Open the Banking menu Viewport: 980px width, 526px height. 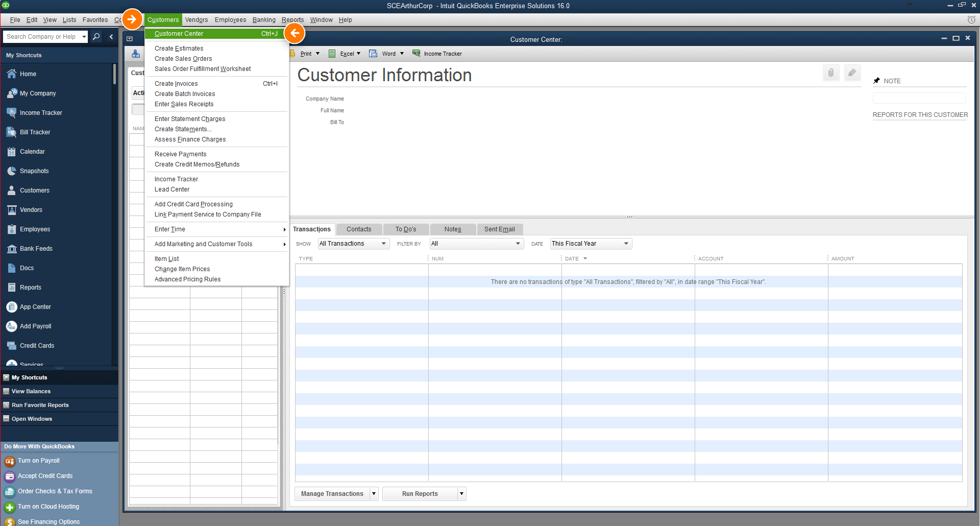(x=264, y=20)
